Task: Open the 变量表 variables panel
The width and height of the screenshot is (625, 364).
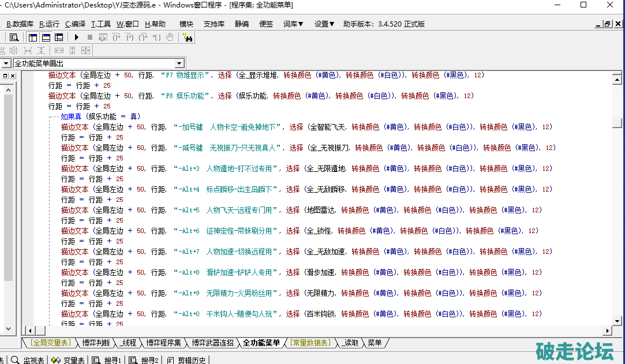Action: click(68, 360)
